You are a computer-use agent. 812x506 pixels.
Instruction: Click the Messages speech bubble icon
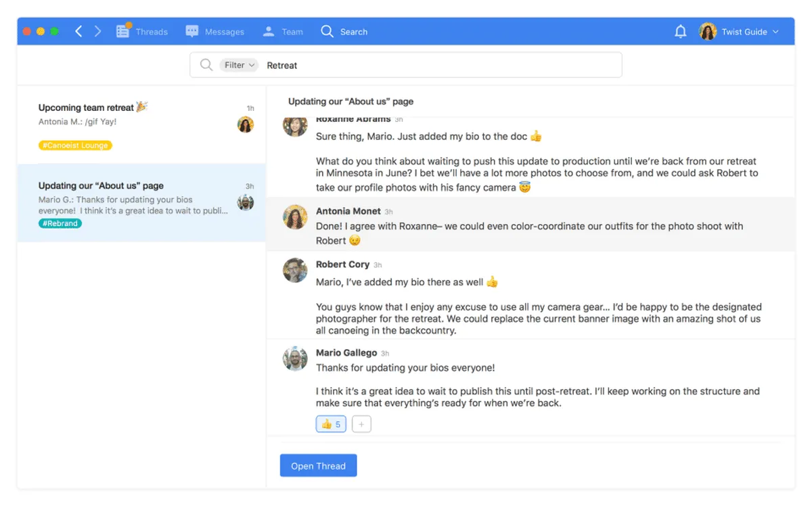pyautogui.click(x=192, y=31)
